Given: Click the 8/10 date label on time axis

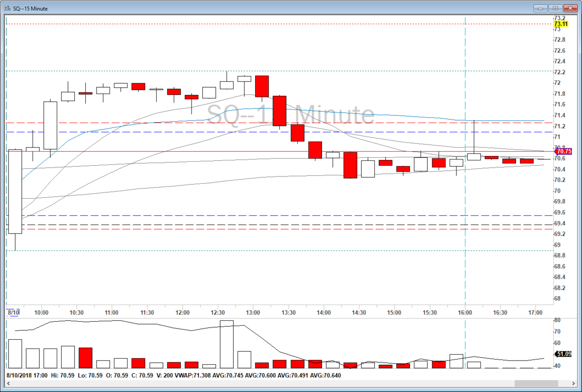Looking at the screenshot, I should click(x=13, y=313).
